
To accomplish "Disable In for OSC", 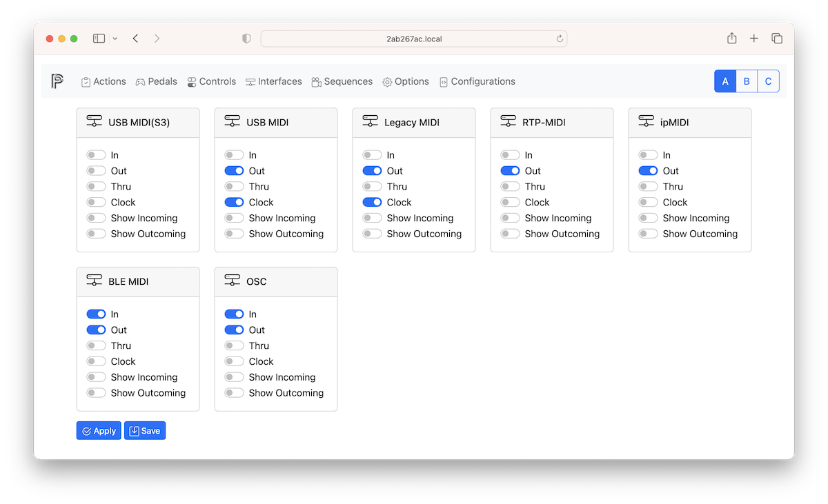I will [x=234, y=314].
